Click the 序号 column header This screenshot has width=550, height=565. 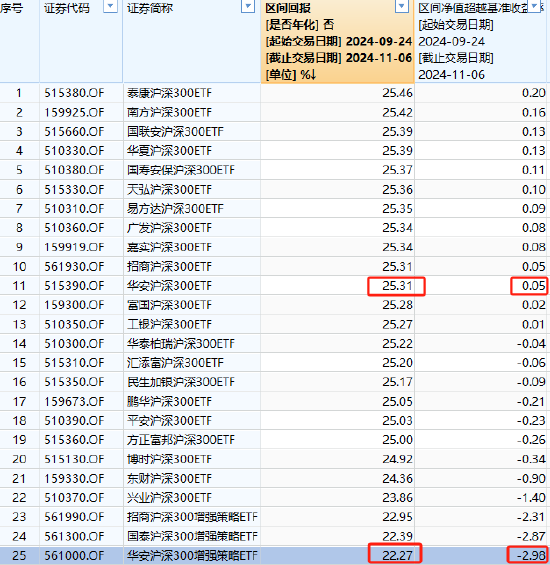pos(11,8)
